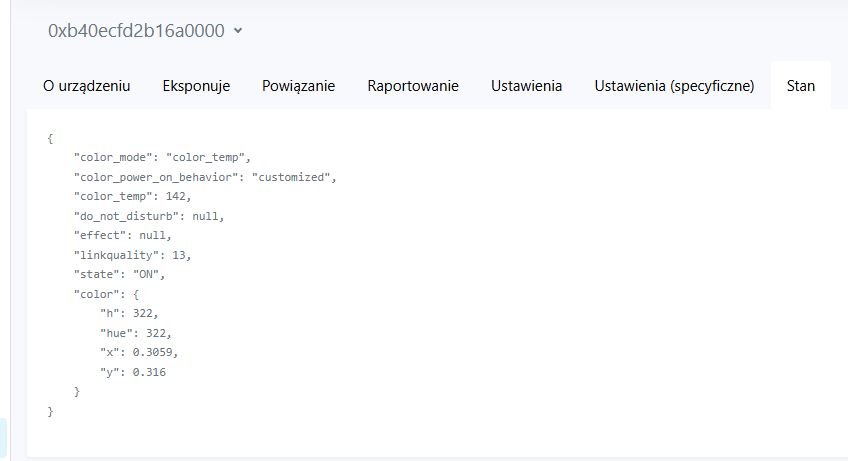Select the Stan tab
This screenshot has width=848, height=461.
pos(801,86)
